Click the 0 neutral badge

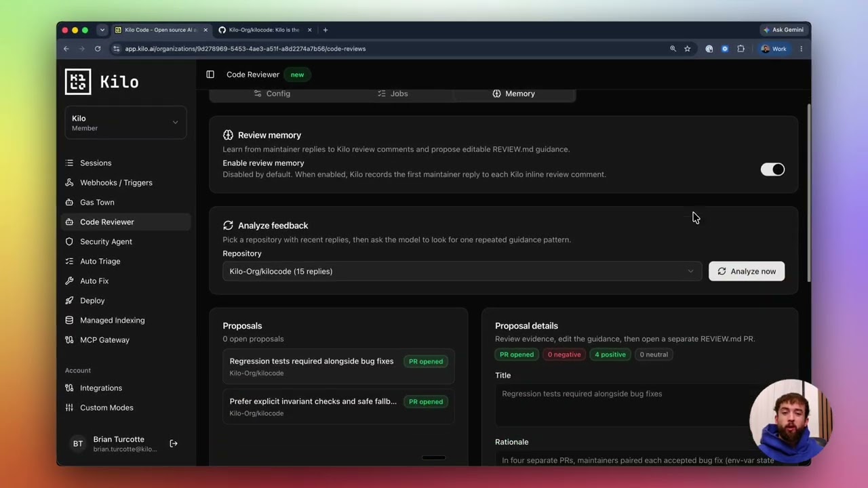click(654, 354)
